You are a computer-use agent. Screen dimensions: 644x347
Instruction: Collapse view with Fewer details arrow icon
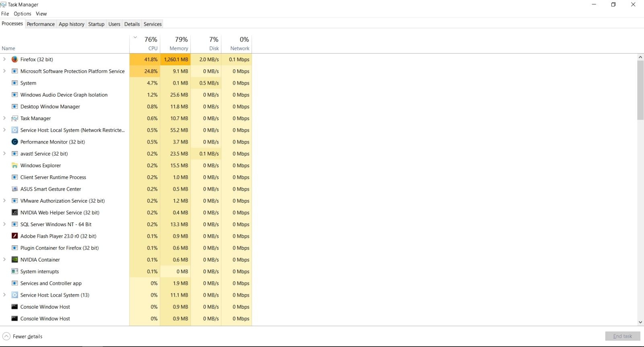coord(6,336)
